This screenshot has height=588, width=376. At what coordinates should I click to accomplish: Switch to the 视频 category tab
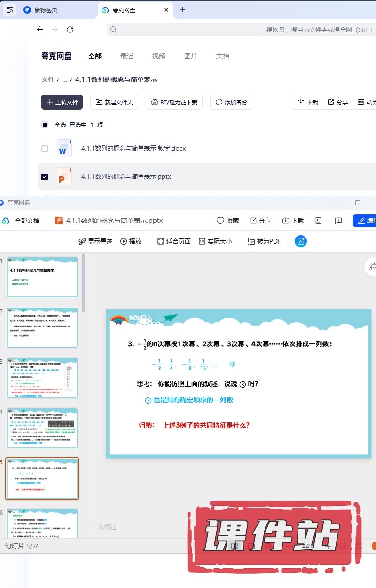(x=158, y=56)
